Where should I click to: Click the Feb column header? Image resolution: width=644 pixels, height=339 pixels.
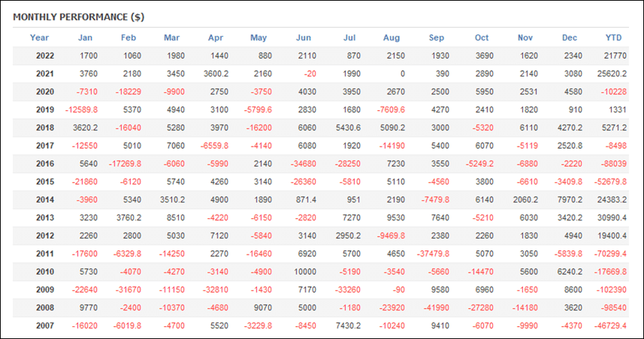(x=128, y=38)
